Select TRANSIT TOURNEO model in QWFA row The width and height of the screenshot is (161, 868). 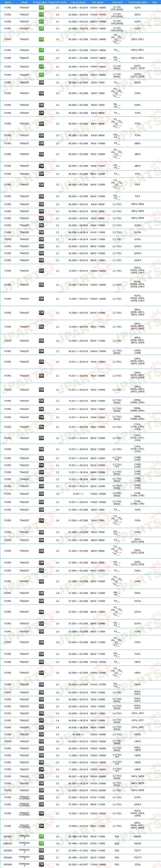pyautogui.click(x=24, y=804)
